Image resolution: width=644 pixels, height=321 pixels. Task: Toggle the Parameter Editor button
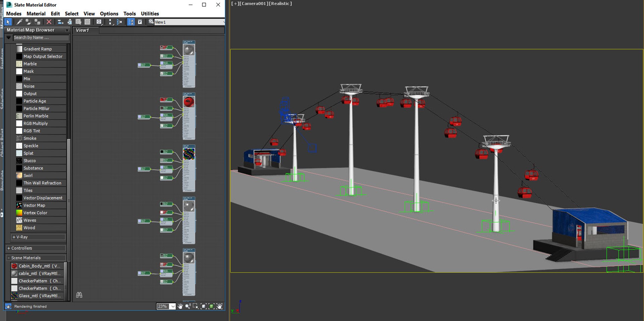point(140,22)
